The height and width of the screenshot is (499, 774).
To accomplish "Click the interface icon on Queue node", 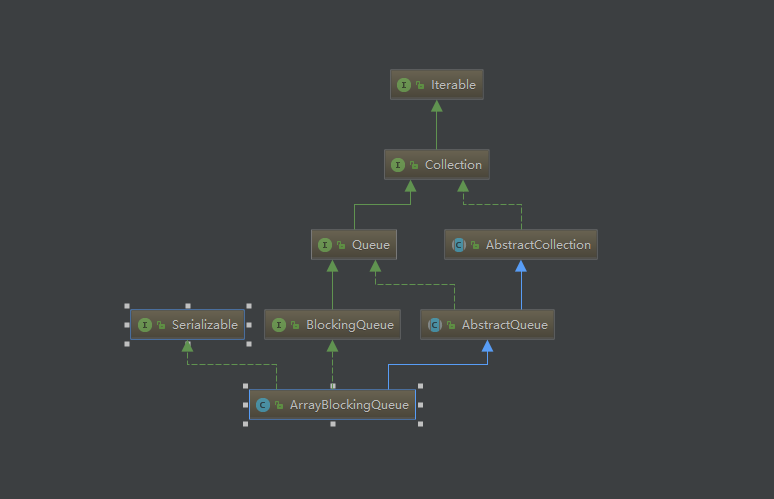I will point(325,245).
